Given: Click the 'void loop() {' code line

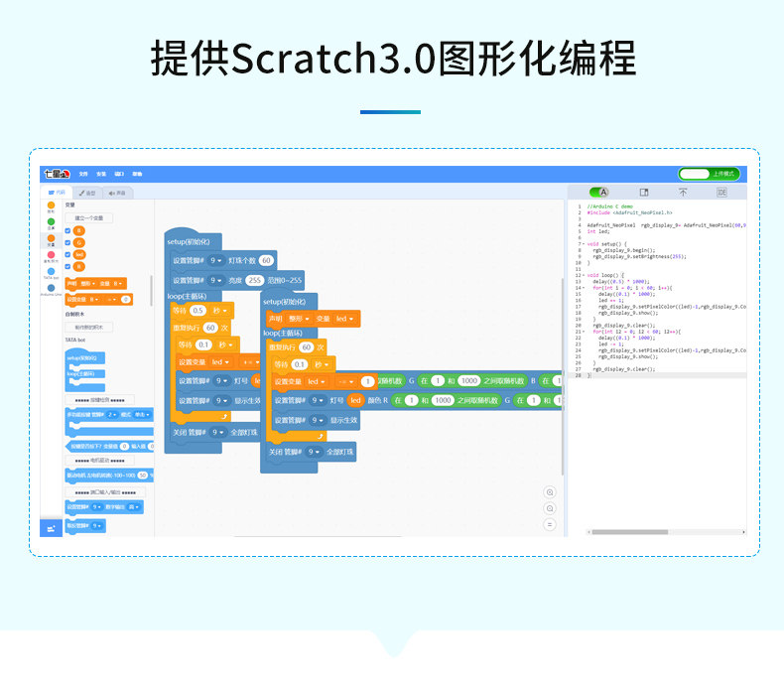Looking at the screenshot, I should tap(605, 276).
